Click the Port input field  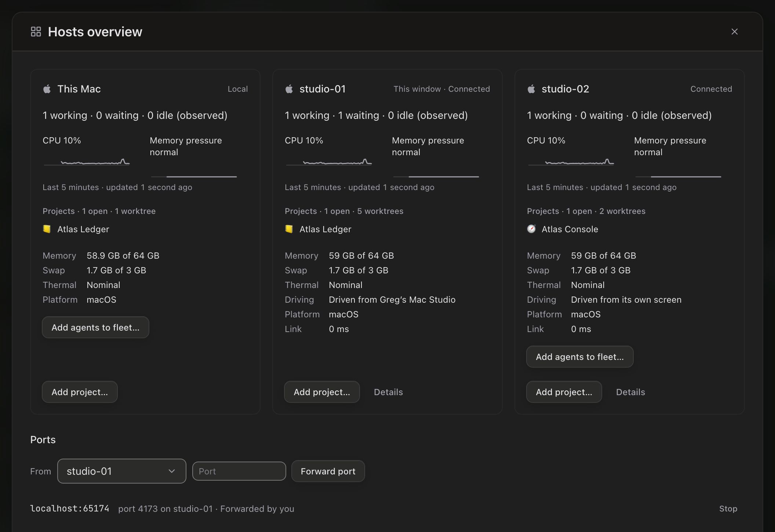pyautogui.click(x=239, y=471)
